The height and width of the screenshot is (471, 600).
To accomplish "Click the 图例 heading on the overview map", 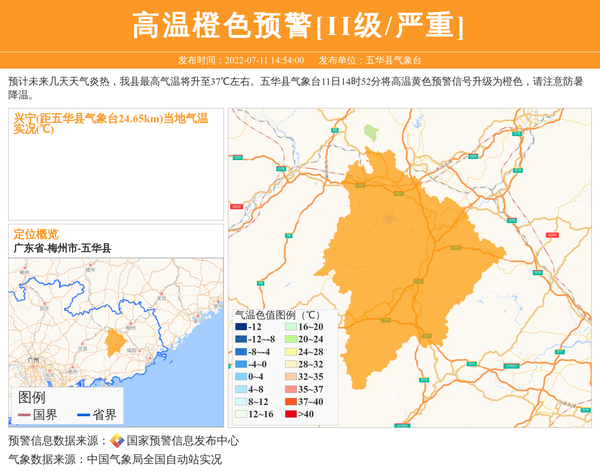I will (32, 397).
